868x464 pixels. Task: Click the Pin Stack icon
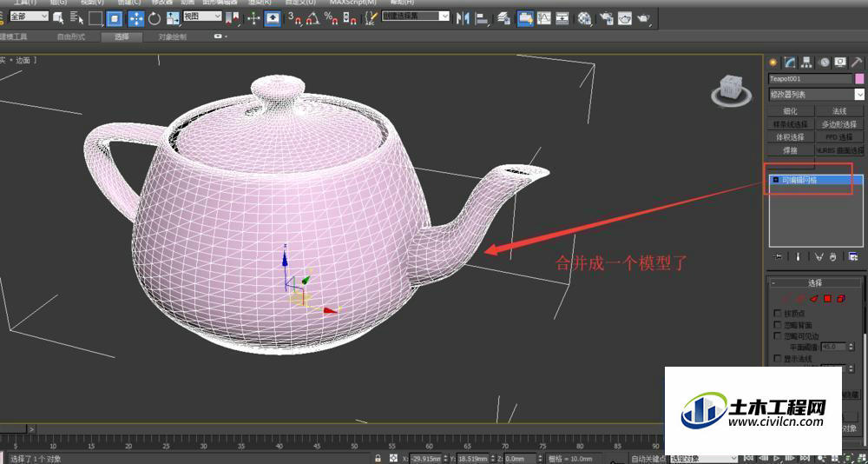777,256
